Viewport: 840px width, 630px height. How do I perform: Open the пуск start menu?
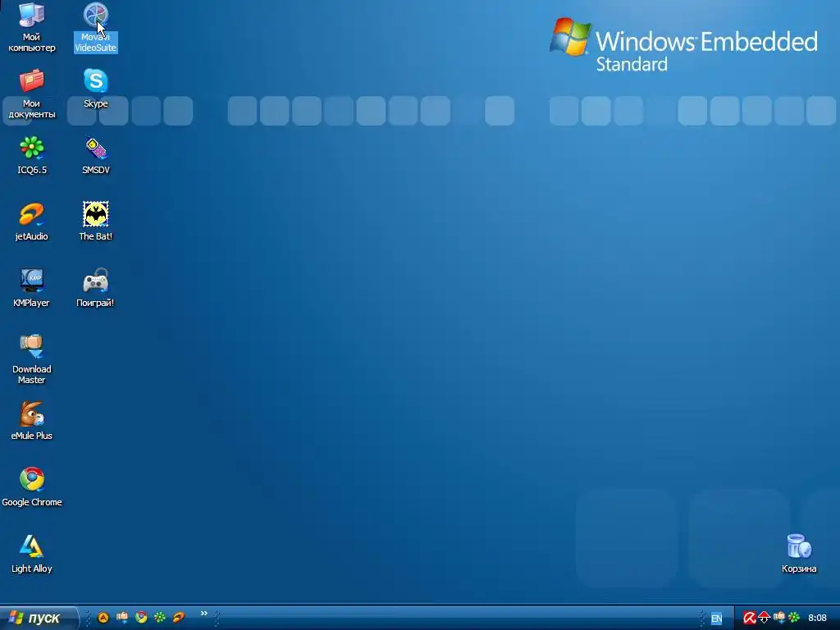point(39,618)
